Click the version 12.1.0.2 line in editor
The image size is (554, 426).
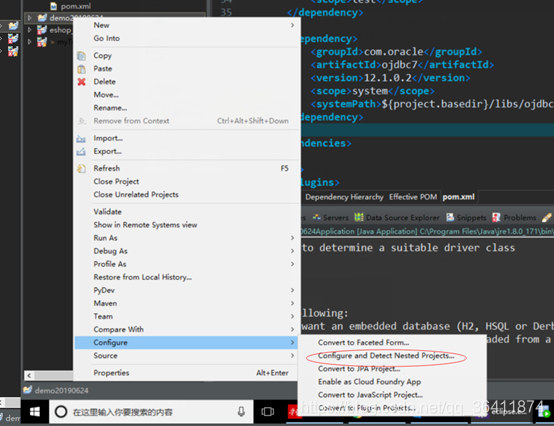pyautogui.click(x=390, y=78)
